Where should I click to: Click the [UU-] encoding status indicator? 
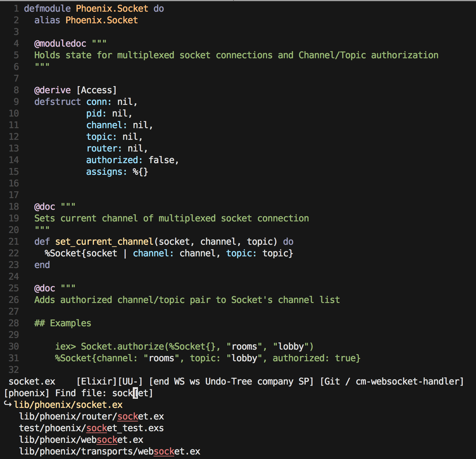pyautogui.click(x=130, y=381)
